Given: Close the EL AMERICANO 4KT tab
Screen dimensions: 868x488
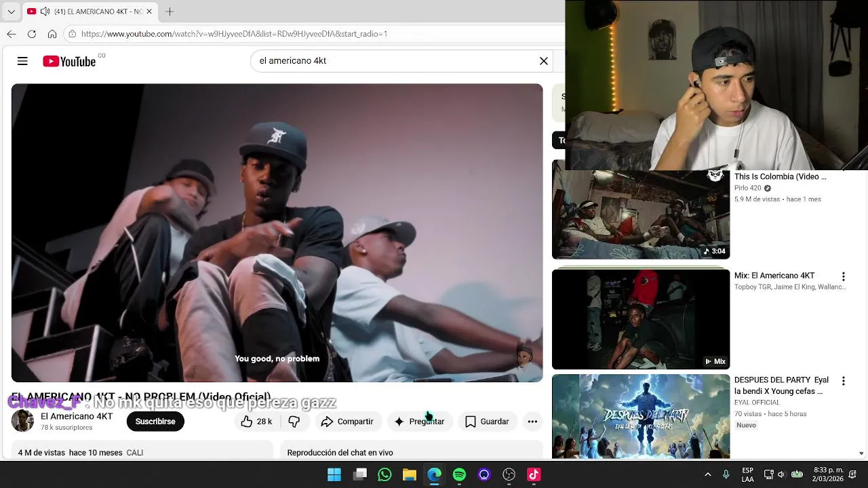Looking at the screenshot, I should pos(149,12).
